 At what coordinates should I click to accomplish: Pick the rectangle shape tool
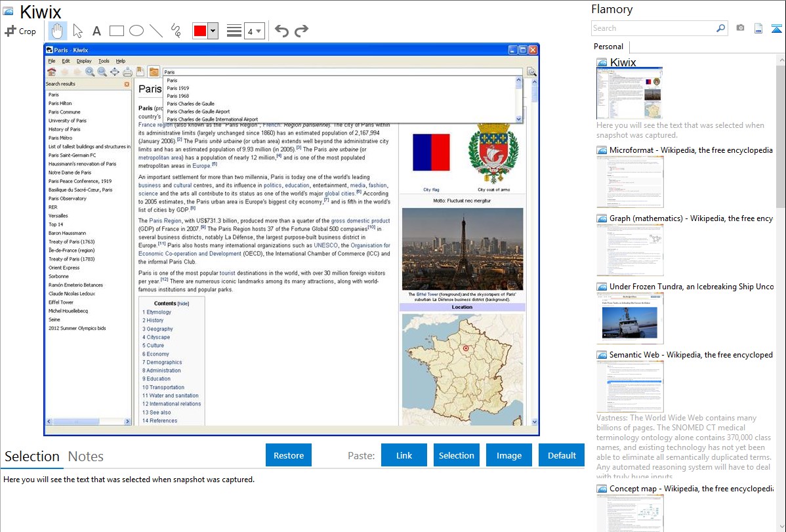pos(116,31)
